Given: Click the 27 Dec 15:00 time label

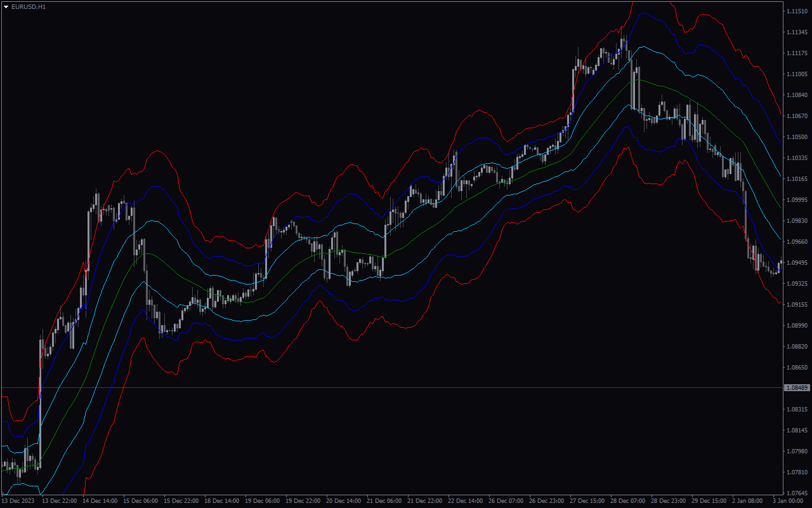Looking at the screenshot, I should point(587,501).
